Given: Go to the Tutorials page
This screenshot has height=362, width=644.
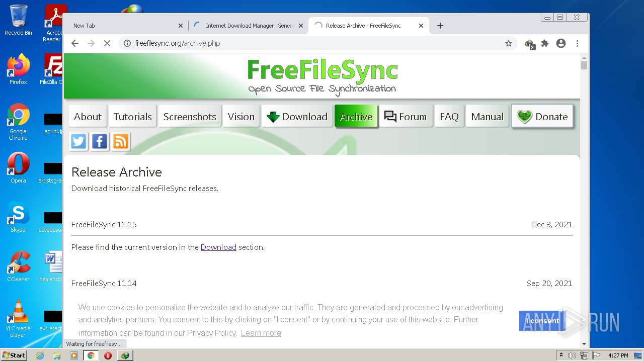Looking at the screenshot, I should pyautogui.click(x=132, y=117).
